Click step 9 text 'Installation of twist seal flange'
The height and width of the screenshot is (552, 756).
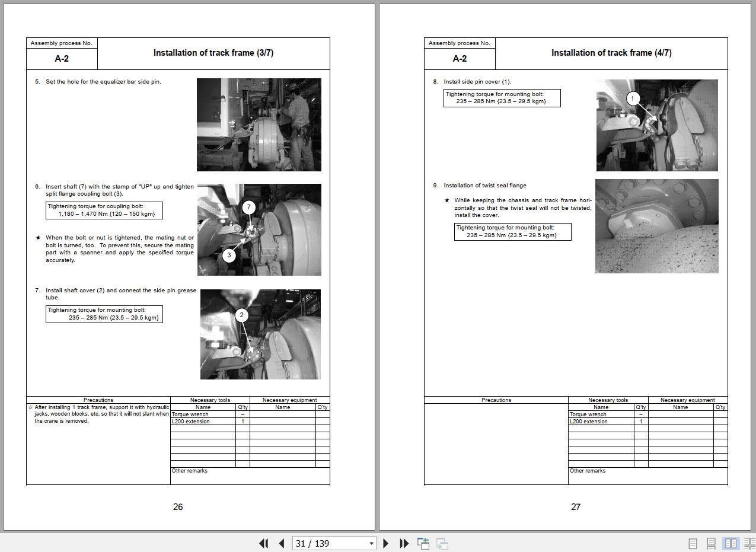pos(485,186)
